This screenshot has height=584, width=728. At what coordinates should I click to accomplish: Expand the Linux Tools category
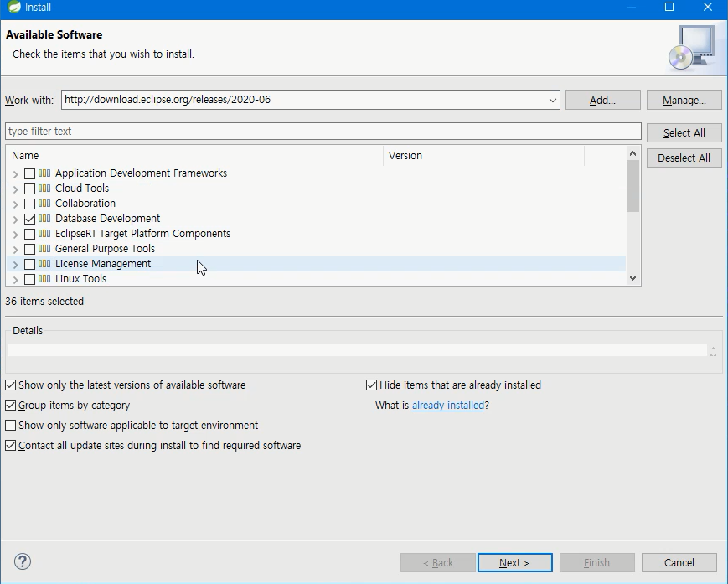coord(15,280)
